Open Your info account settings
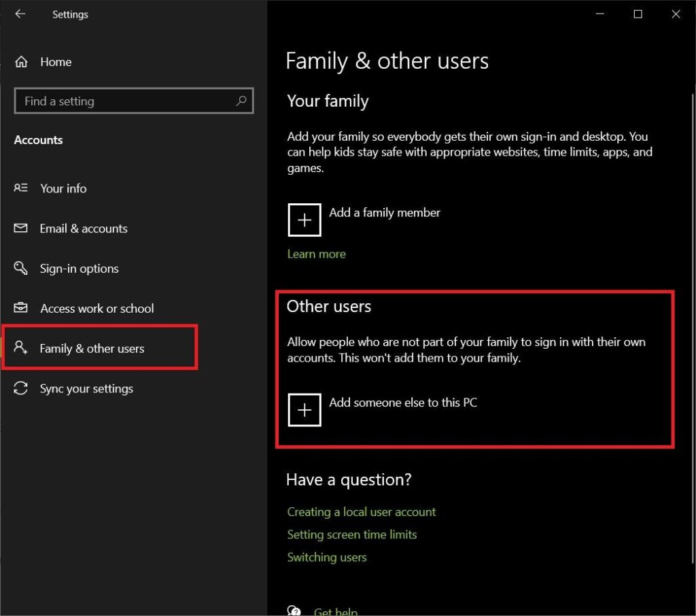The image size is (696, 616). (x=63, y=188)
